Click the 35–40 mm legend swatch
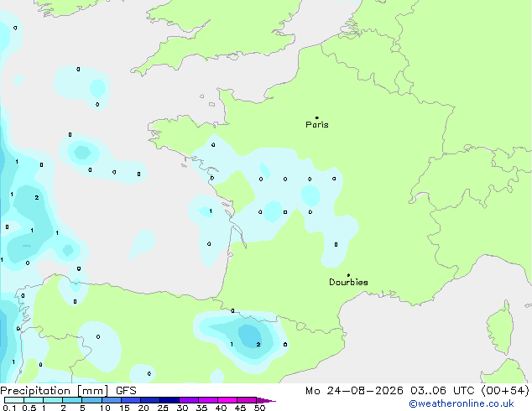This screenshot has width=532, height=411. click(207, 400)
